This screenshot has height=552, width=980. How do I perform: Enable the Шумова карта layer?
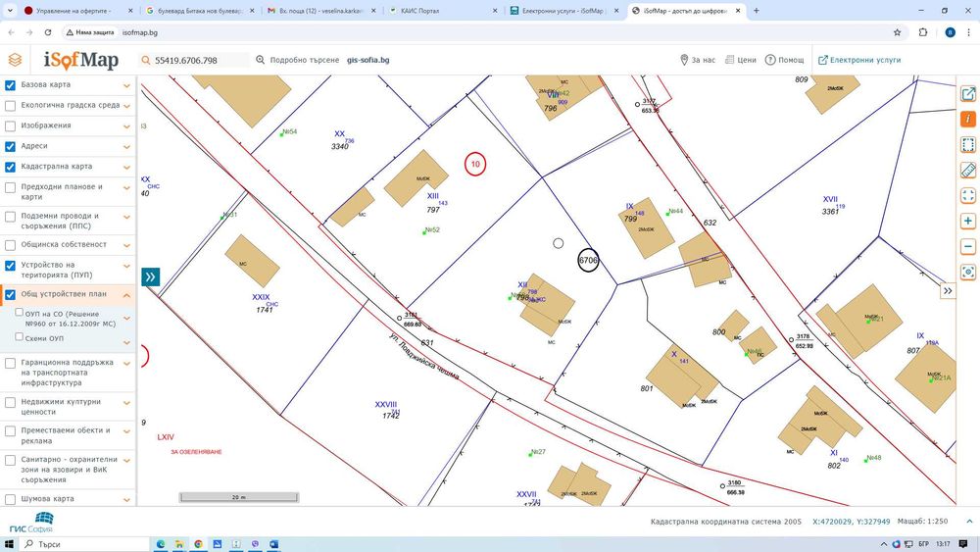point(10,499)
